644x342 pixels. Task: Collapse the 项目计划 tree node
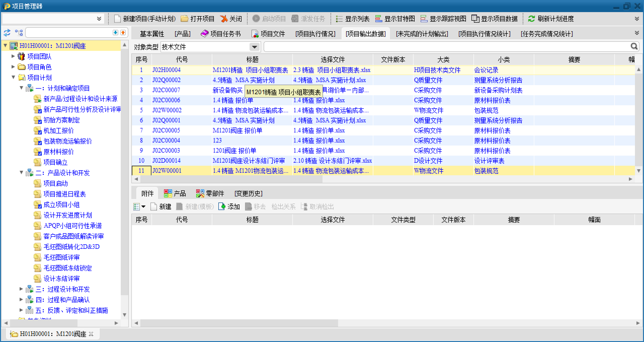tap(13, 78)
